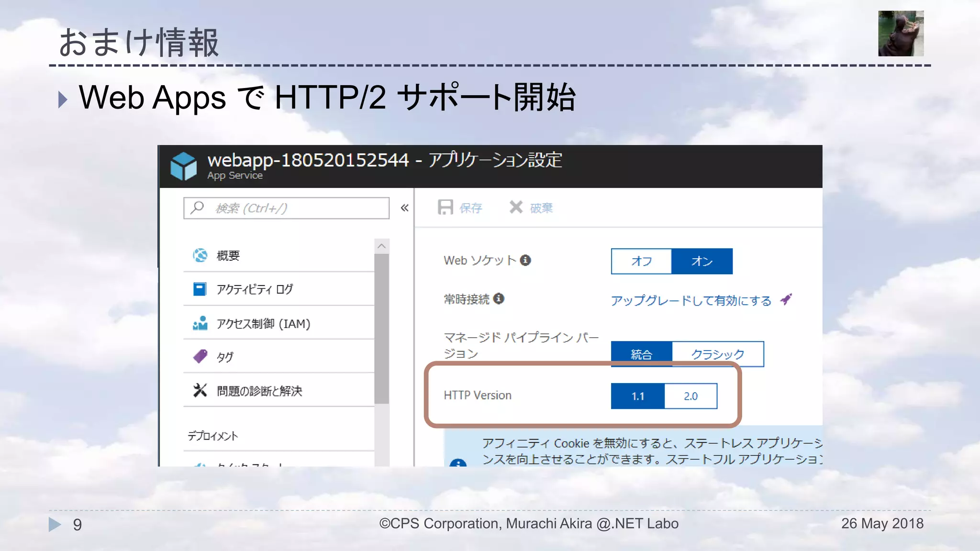
Task: Set Web ソケット to オン
Action: tap(702, 261)
